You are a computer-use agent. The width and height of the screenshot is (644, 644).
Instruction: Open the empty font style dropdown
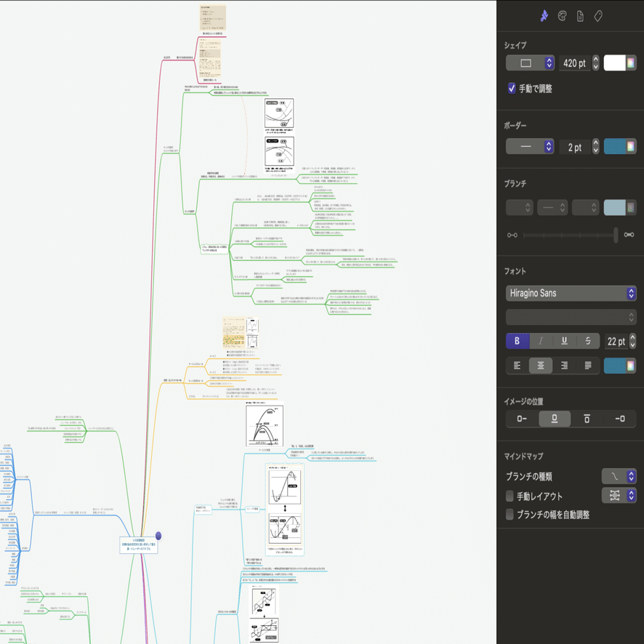tap(571, 317)
